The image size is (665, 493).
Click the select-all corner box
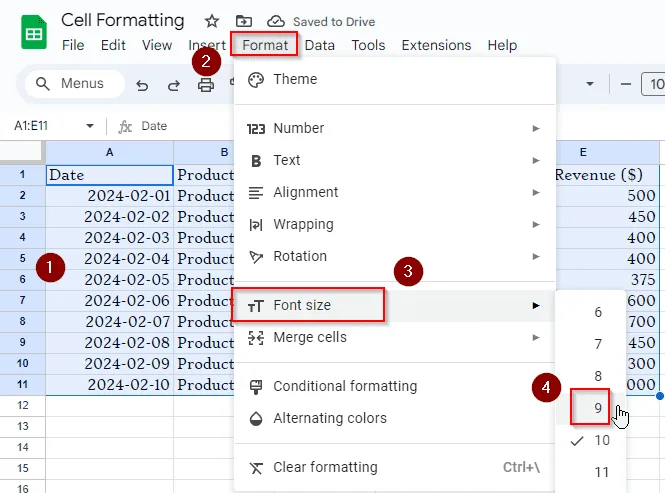pos(21,152)
